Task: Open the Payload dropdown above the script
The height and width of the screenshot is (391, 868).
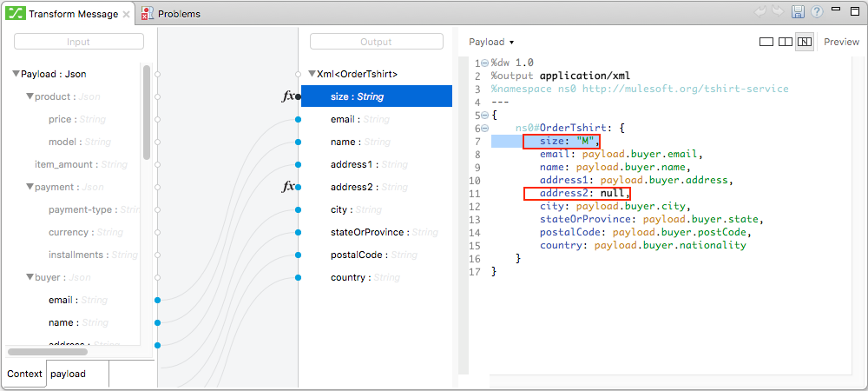Action: click(x=491, y=42)
